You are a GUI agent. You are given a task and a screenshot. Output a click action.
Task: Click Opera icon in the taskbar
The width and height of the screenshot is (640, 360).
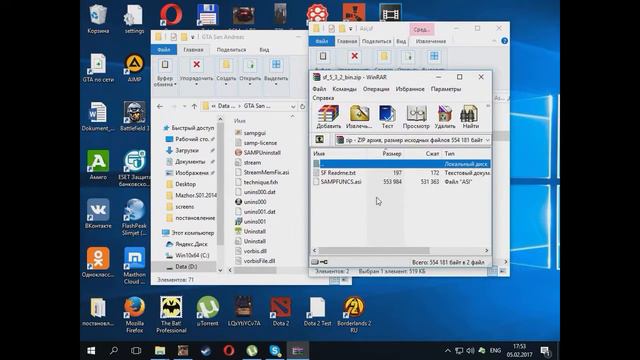[229, 351]
